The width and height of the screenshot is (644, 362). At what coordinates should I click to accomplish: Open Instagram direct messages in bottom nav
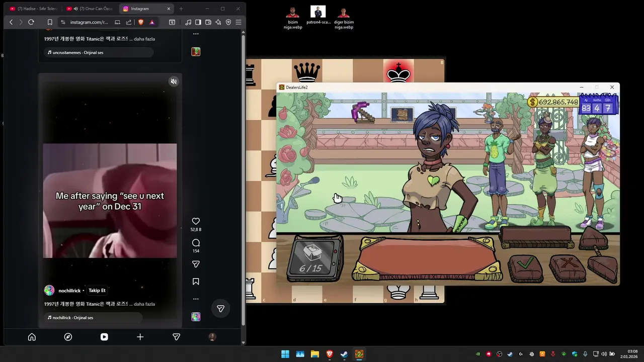click(x=177, y=337)
